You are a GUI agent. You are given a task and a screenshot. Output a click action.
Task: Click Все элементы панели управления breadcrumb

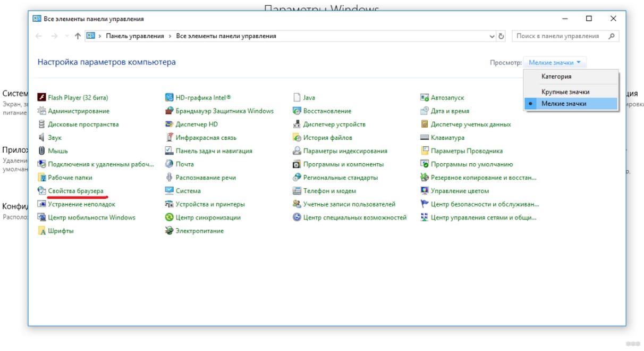[226, 36]
